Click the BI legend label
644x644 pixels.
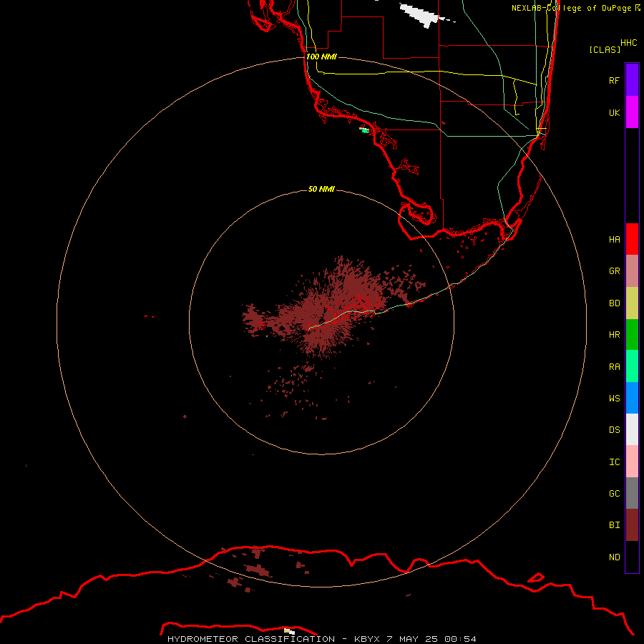[x=614, y=525]
